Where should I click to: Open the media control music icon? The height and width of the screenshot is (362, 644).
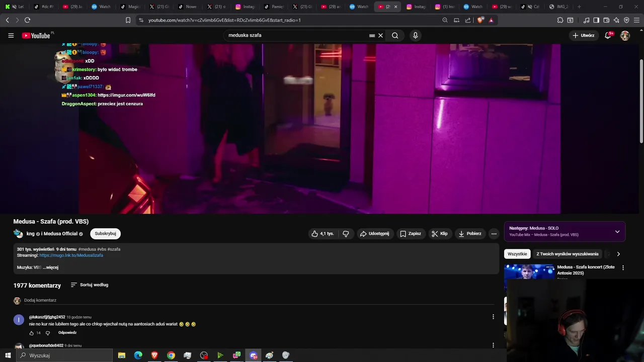click(x=586, y=20)
